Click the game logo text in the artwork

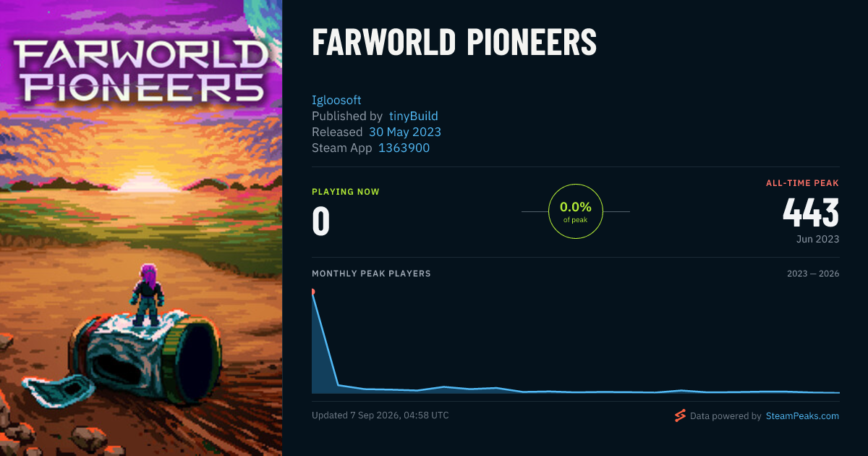(138, 71)
